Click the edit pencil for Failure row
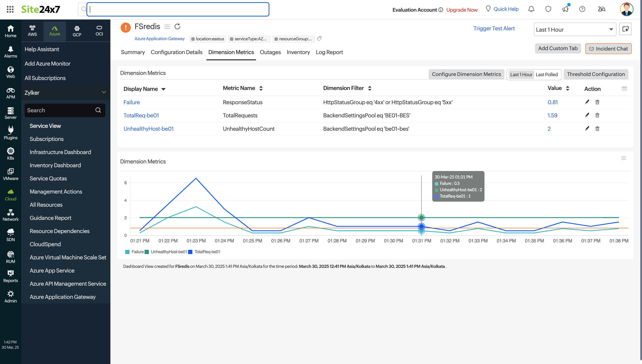 pos(587,102)
